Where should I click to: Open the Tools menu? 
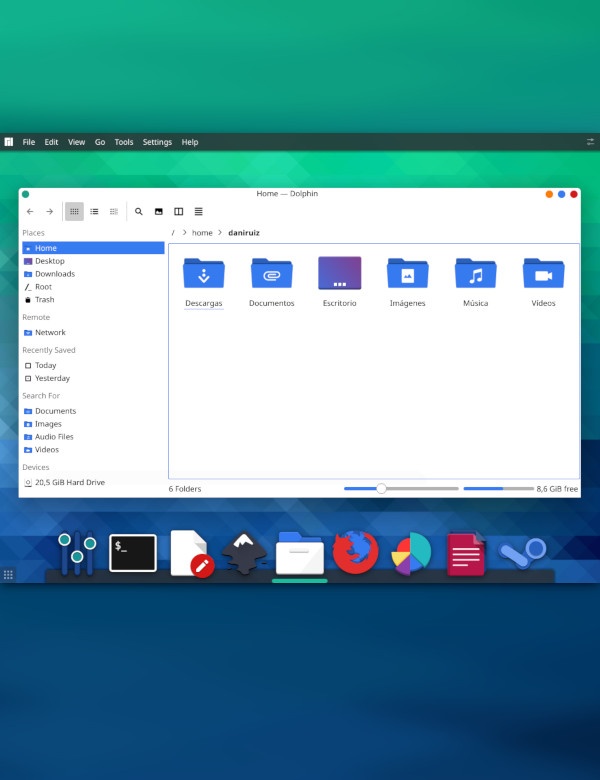click(124, 142)
